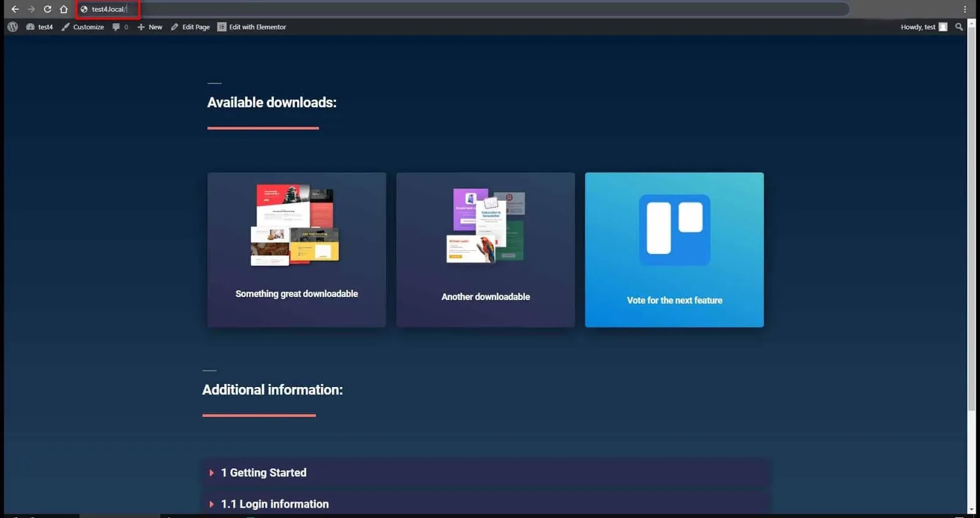Click the browser forward arrow
The height and width of the screenshot is (518, 980).
coord(31,9)
